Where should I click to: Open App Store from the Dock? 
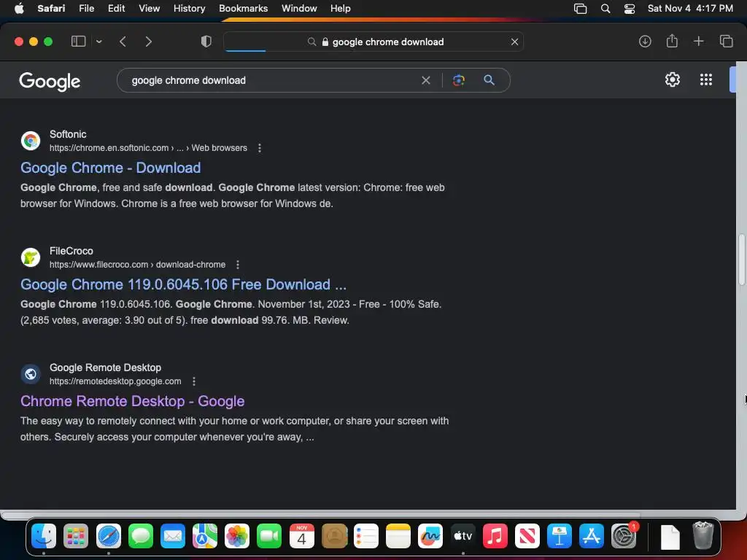tap(591, 536)
